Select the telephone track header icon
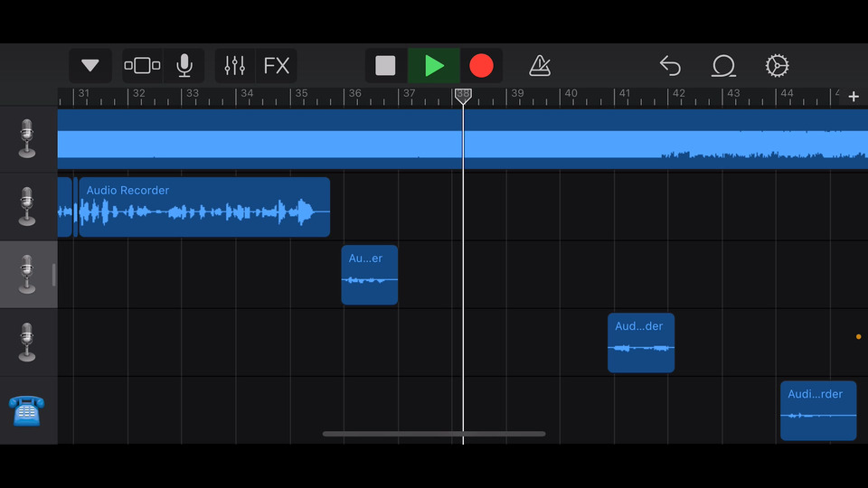The height and width of the screenshot is (488, 868). (26, 410)
